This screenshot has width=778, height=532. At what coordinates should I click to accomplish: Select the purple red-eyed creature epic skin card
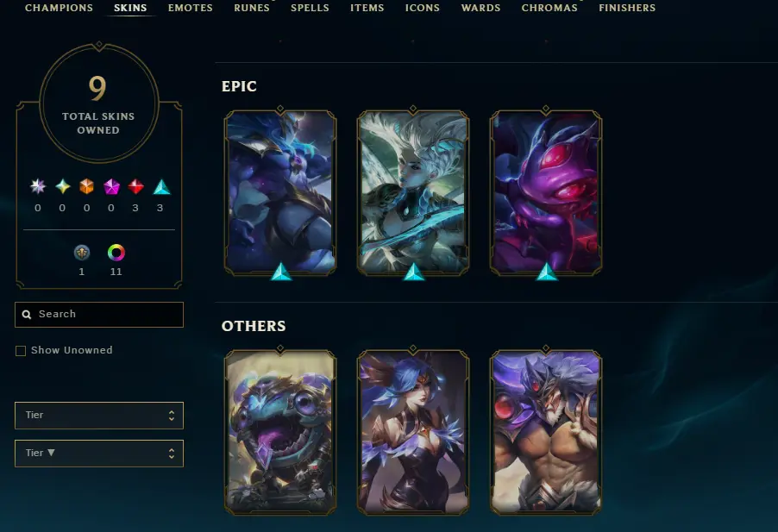(546, 192)
